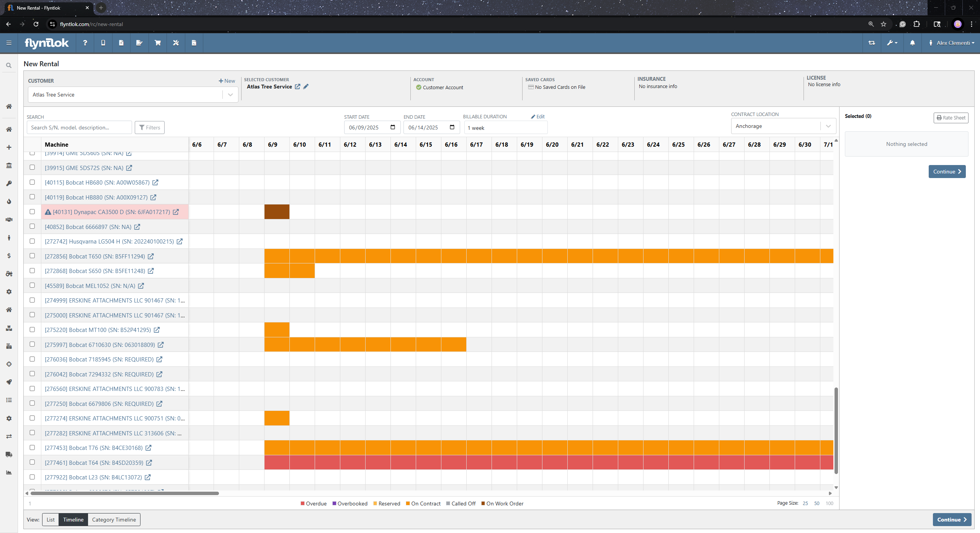The width and height of the screenshot is (980, 533).
Task: Open the End Date calendar picker
Action: (452, 127)
